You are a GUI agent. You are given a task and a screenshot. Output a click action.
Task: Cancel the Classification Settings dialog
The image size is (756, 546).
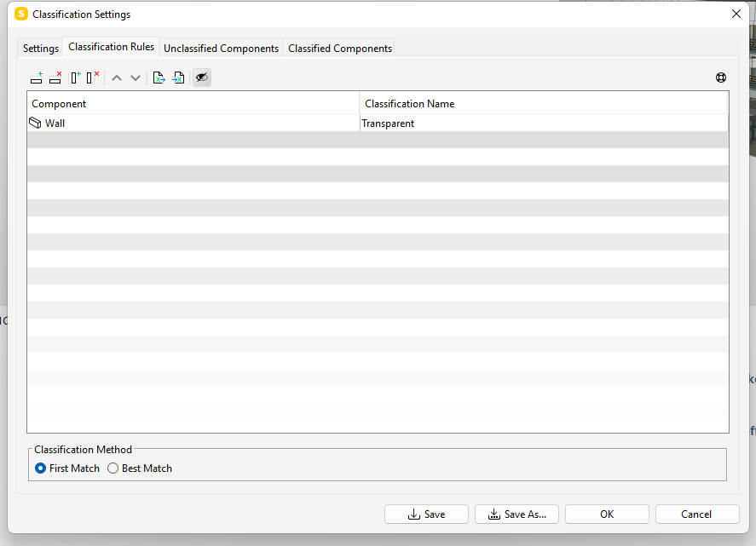click(697, 514)
